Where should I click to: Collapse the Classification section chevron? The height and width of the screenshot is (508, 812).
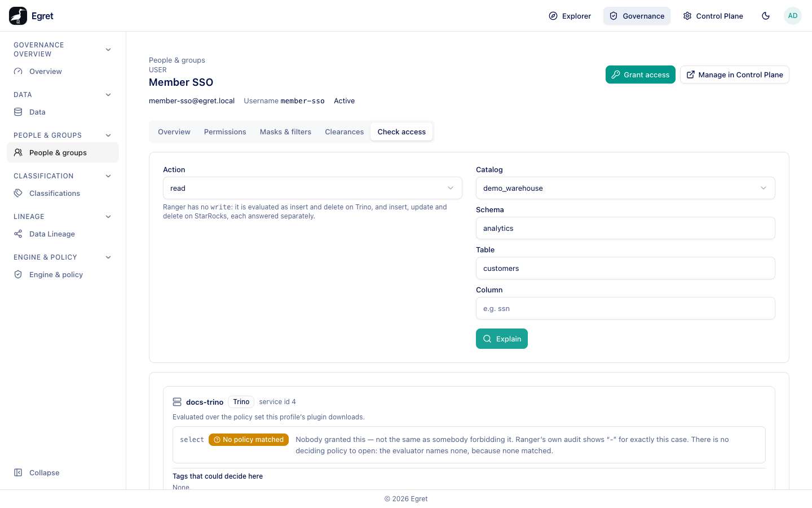(108, 176)
